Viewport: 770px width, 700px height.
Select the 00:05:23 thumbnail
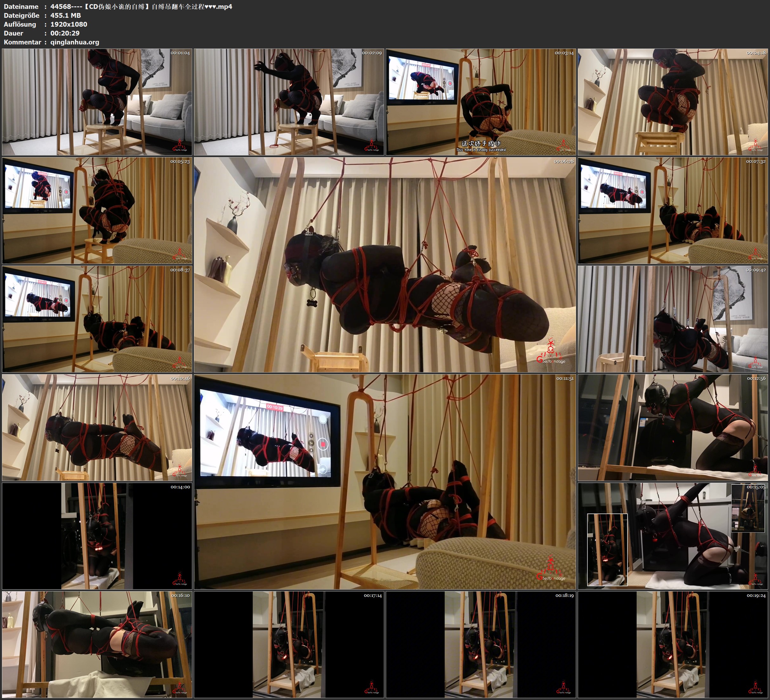click(97, 210)
